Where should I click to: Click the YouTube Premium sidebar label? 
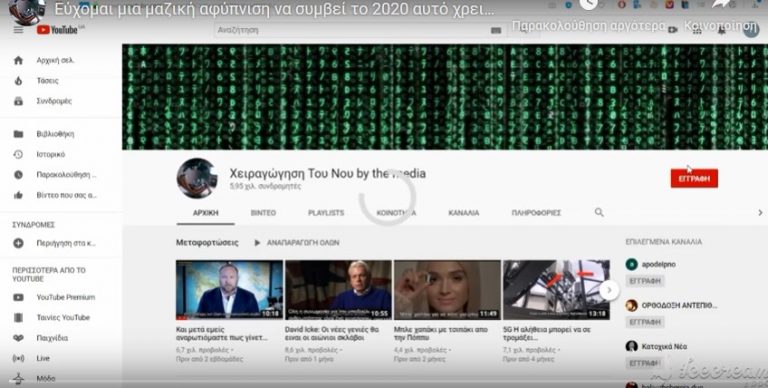pos(66,297)
